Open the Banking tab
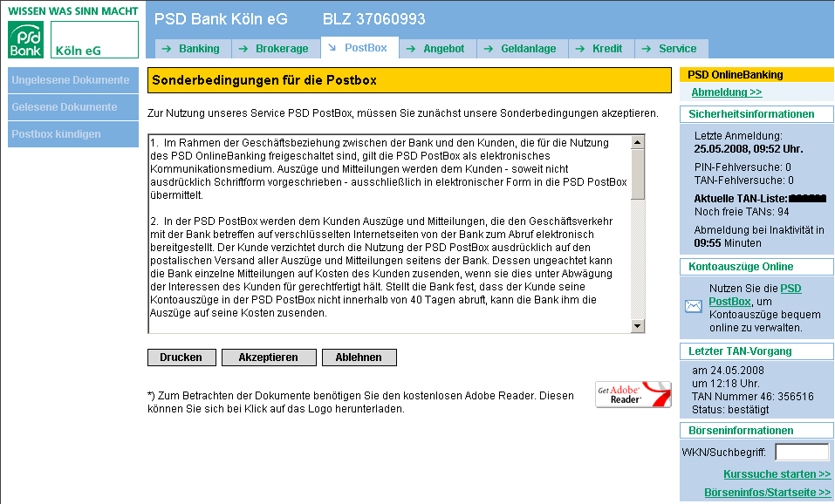This screenshot has width=835, height=504. [193, 49]
